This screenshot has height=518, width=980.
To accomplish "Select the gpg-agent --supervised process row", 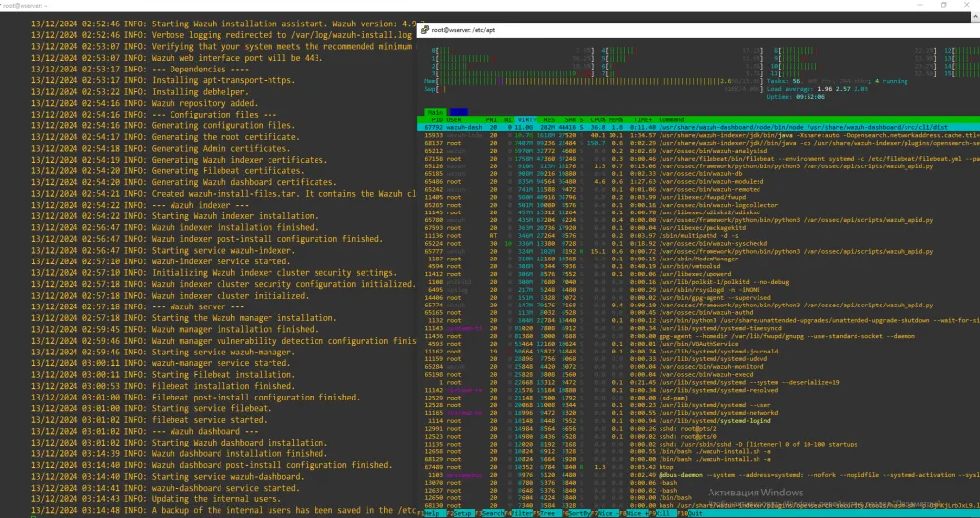I will pyautogui.click(x=699, y=298).
